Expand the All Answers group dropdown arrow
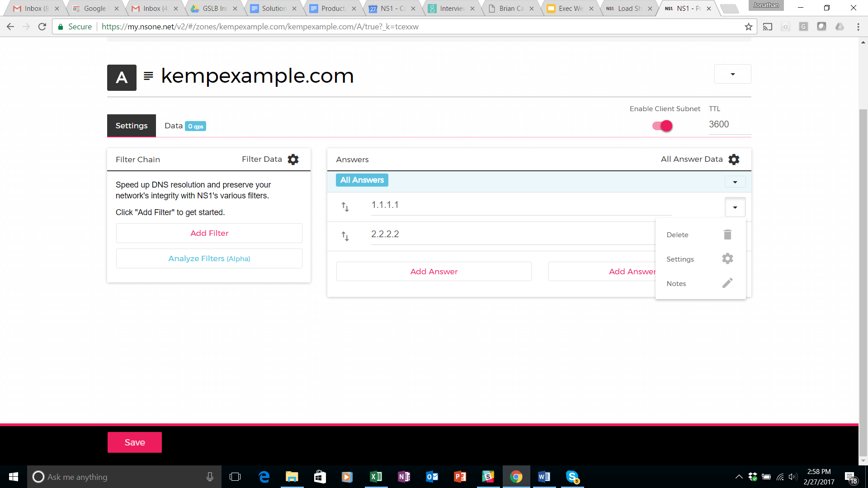Screen dimensions: 868x488 pos(735,182)
